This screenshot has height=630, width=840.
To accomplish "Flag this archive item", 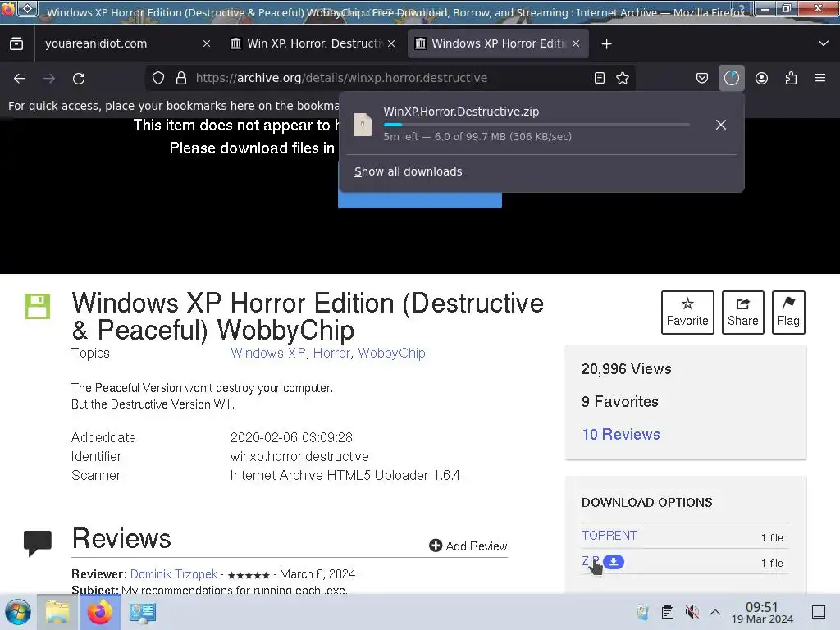I will [x=788, y=313].
